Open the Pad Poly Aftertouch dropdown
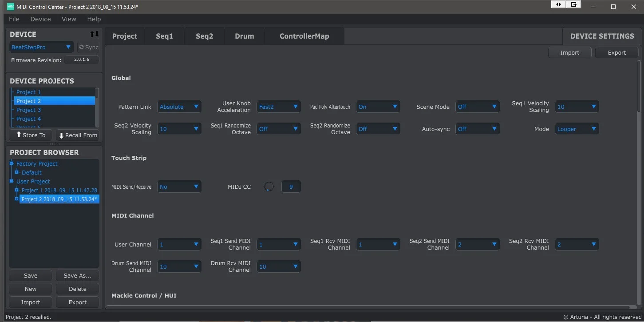Viewport: 644px width, 322px height. coord(378,107)
